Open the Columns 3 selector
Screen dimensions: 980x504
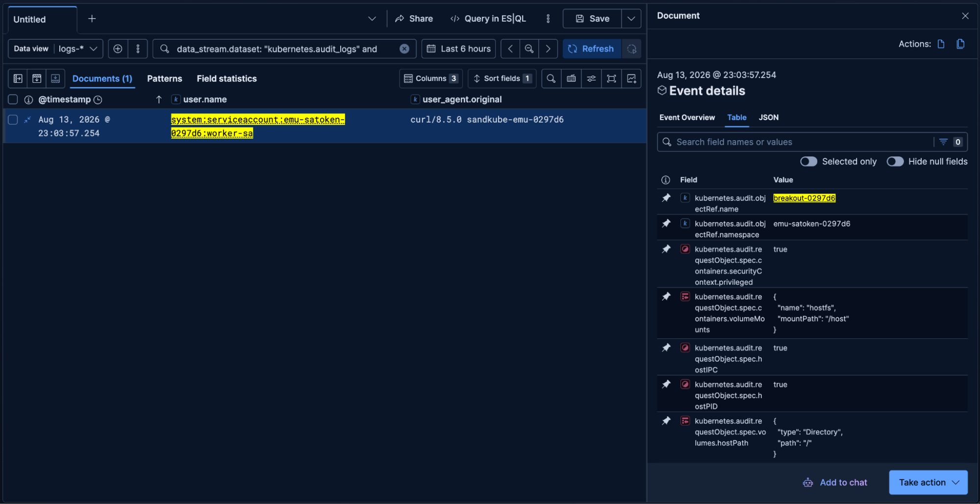[431, 78]
